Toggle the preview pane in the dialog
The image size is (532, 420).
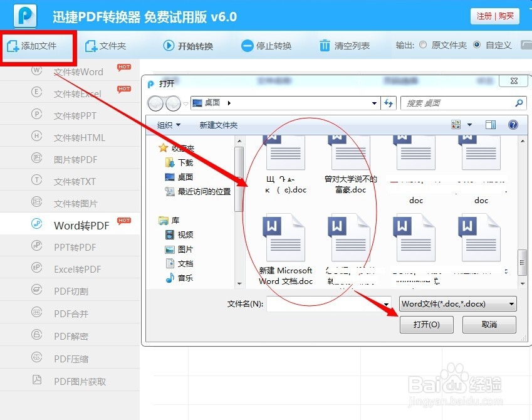490,124
